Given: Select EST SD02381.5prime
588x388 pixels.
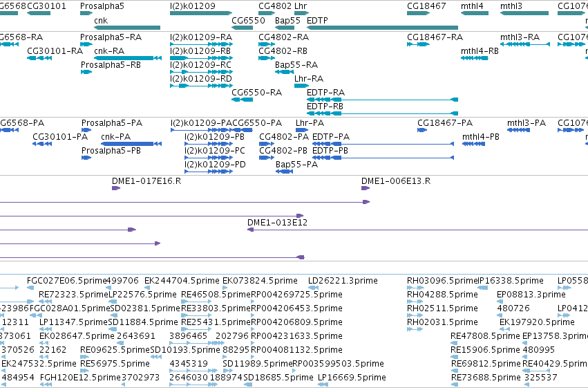Looking at the screenshot, I should tap(146, 308).
